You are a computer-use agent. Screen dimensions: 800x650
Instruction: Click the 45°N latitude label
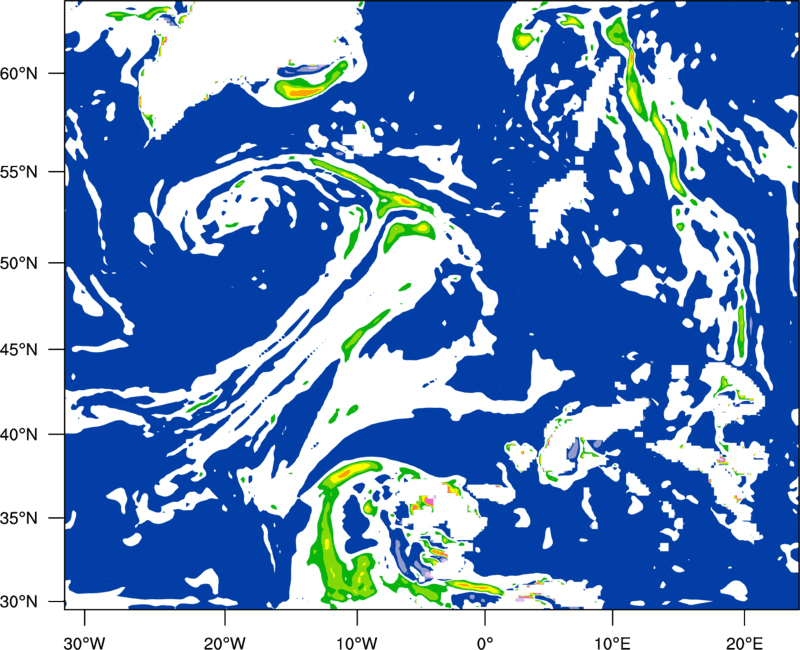(19, 350)
